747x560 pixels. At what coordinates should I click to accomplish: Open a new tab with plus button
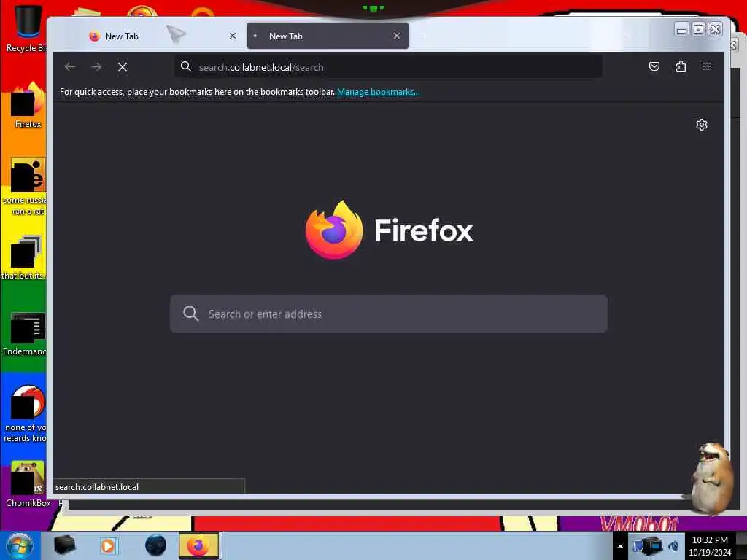(424, 36)
